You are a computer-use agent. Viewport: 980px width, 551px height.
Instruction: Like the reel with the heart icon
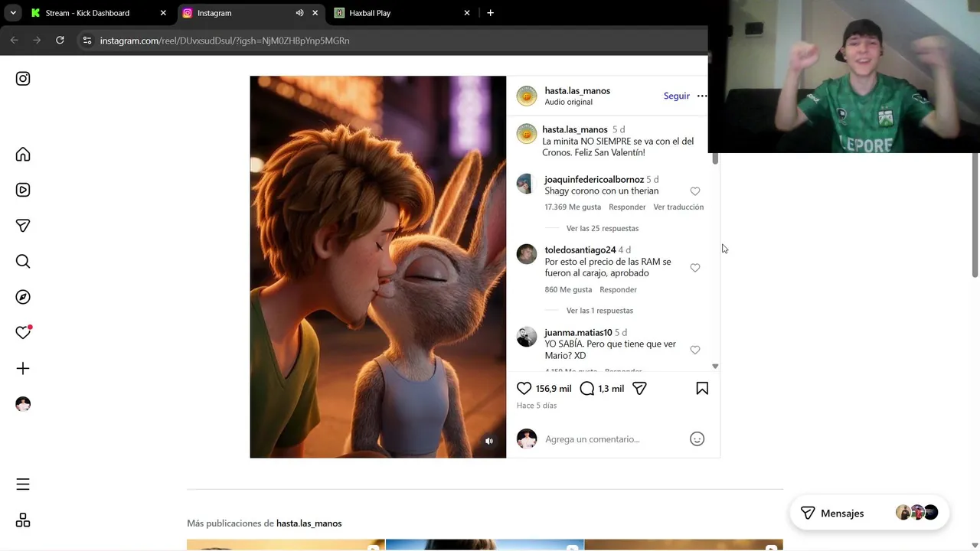[524, 389]
